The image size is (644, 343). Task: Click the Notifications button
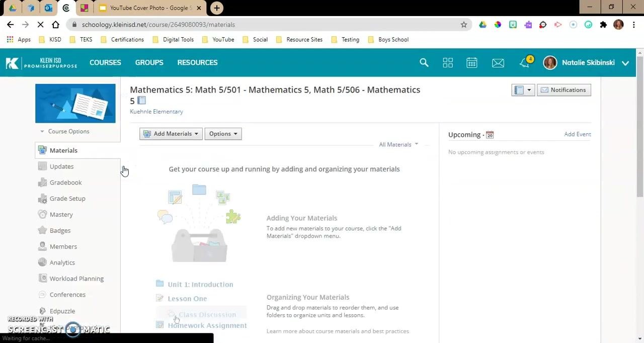coord(563,90)
